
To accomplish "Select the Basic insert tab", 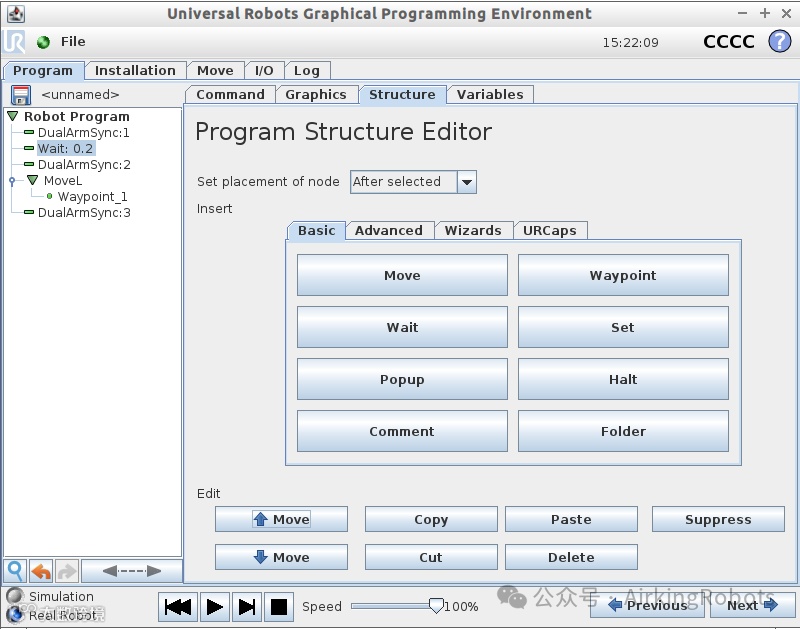I will [x=316, y=230].
